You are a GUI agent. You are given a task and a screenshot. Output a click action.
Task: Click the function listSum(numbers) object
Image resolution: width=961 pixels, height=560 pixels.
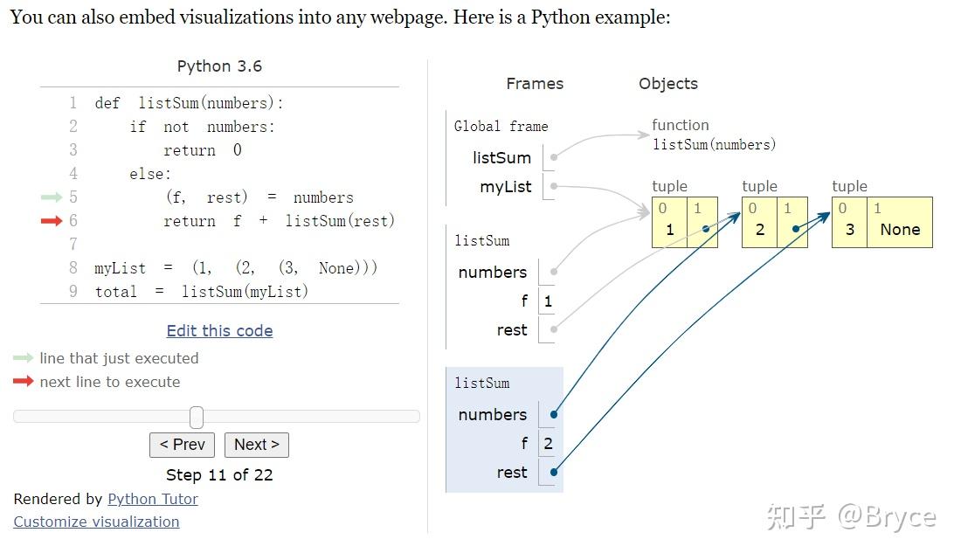pyautogui.click(x=714, y=135)
